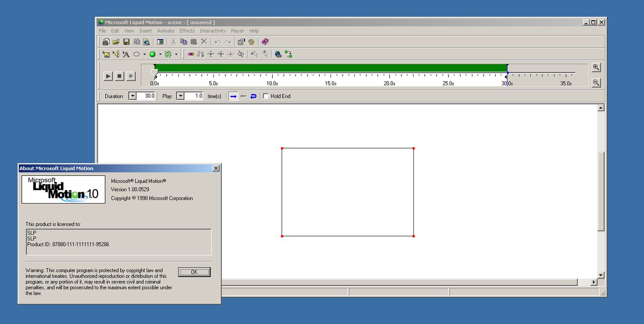The height and width of the screenshot is (324, 644).
Task: Open the Play count dropdown arrow
Action: (180, 96)
